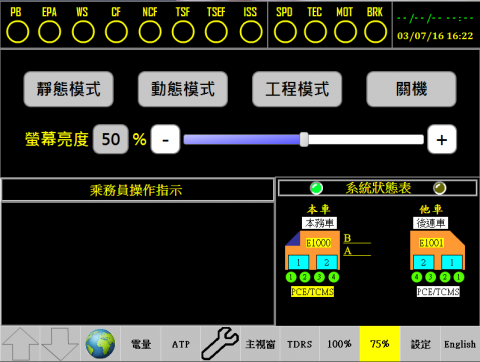Select 動態模式 dynamic mode button
This screenshot has width=480, height=362.
click(183, 89)
